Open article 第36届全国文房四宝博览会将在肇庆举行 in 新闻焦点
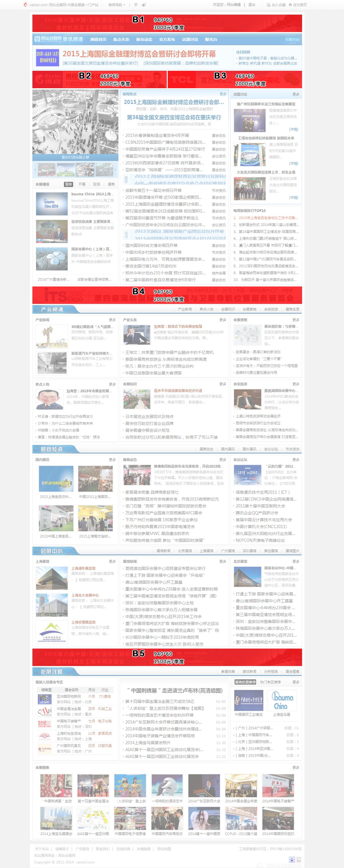 point(174,118)
